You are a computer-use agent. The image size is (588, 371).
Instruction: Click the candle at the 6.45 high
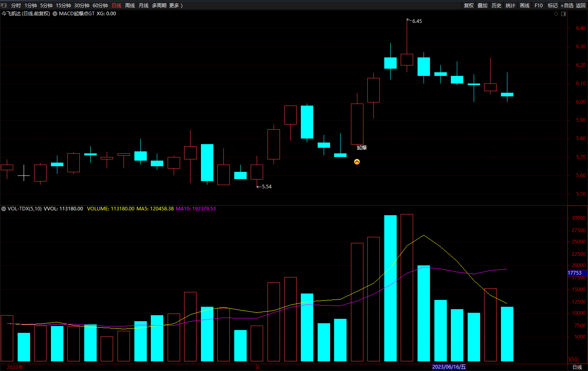407,59
